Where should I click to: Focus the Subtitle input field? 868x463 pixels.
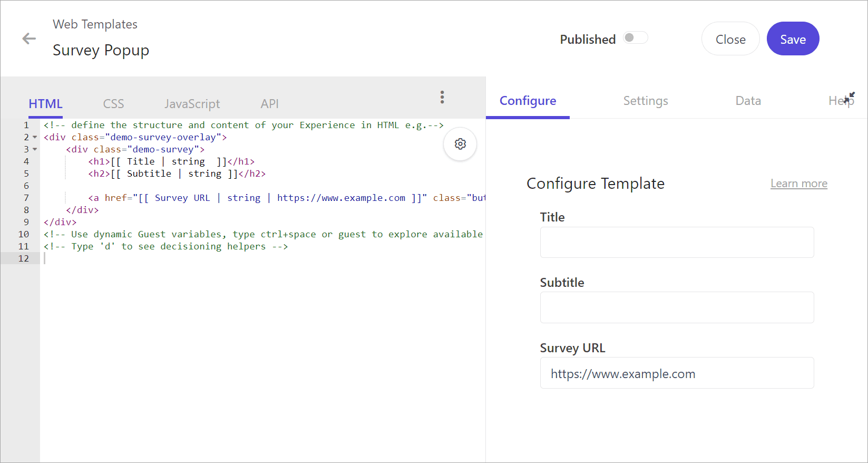677,307
